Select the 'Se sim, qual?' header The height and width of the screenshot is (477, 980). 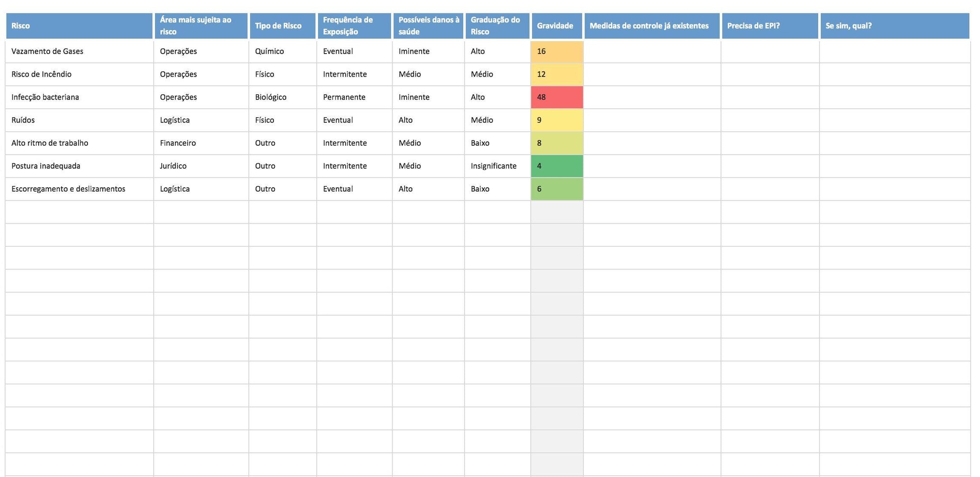[894, 26]
